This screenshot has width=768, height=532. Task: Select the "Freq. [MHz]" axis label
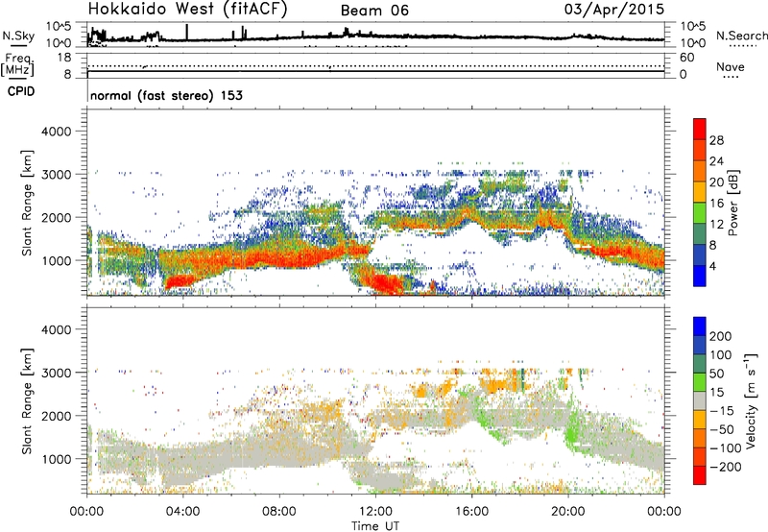coord(17,64)
